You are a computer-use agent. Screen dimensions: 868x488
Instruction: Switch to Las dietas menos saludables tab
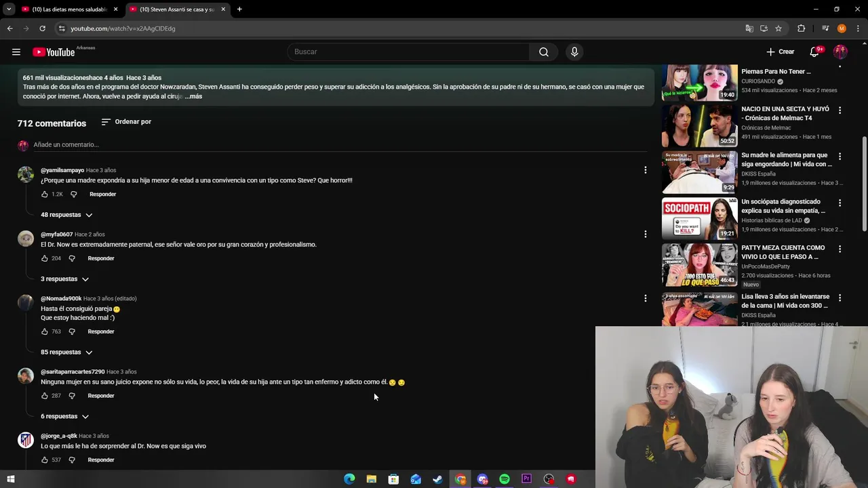click(70, 9)
